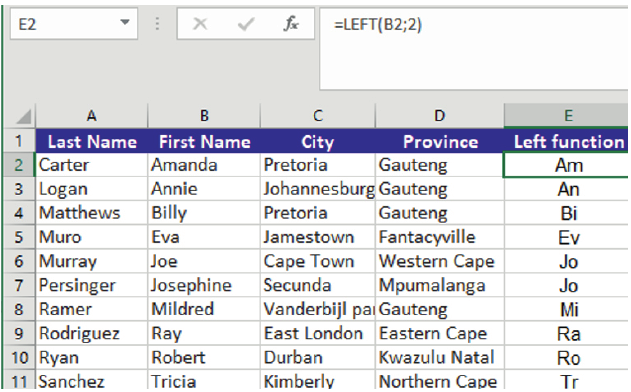Select the cell containing Ramer

(x=92, y=309)
